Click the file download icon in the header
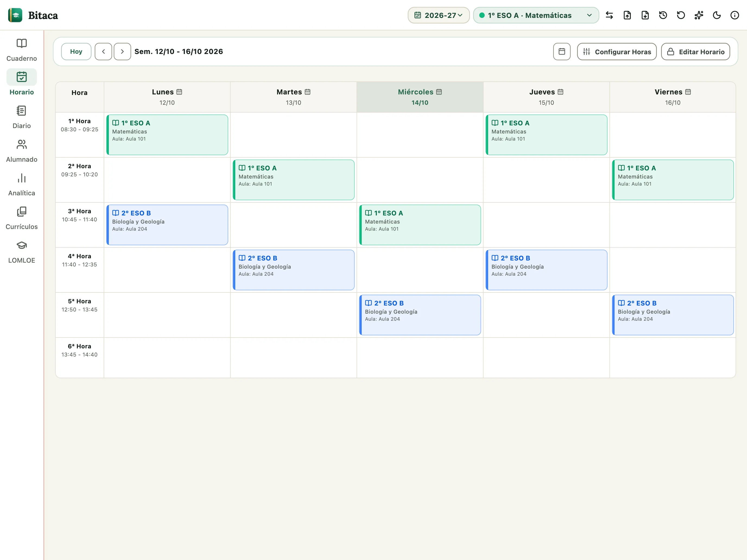This screenshot has height=560, width=747. 645,15
